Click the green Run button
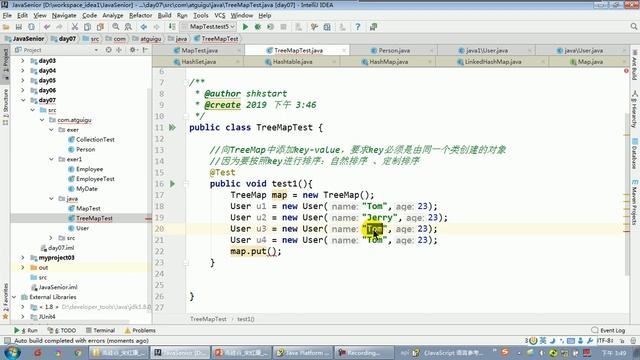640x360 pixels. [245, 27]
